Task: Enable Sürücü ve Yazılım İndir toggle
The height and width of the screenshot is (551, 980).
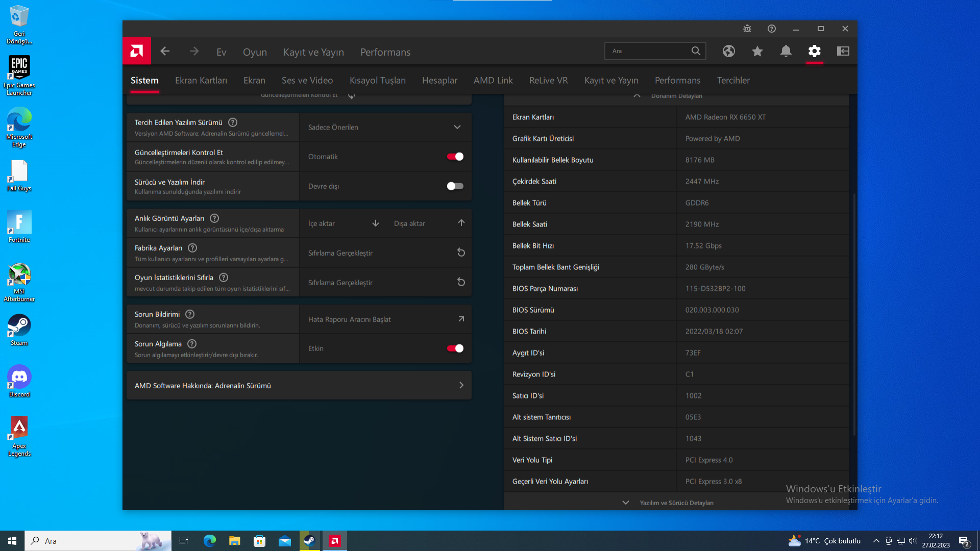Action: pos(455,186)
